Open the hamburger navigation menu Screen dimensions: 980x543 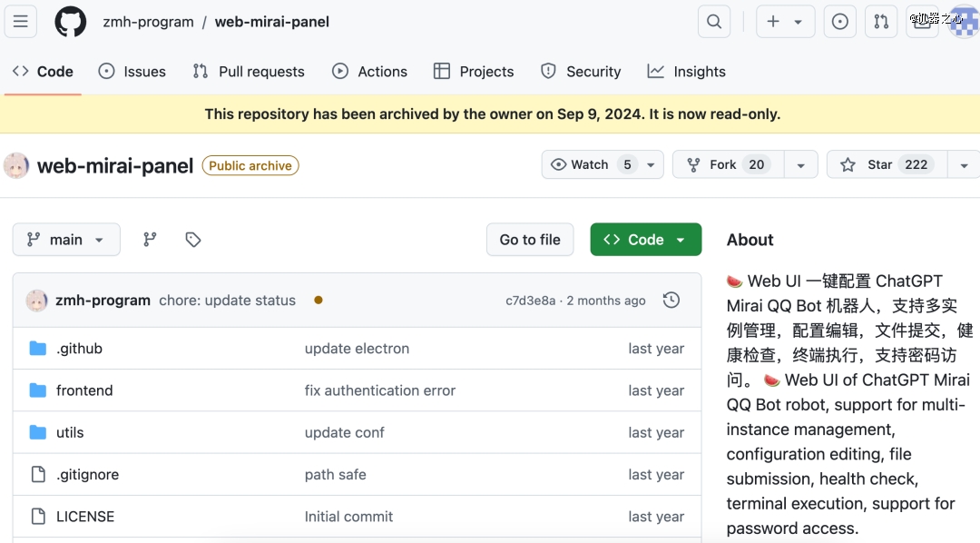[x=21, y=21]
